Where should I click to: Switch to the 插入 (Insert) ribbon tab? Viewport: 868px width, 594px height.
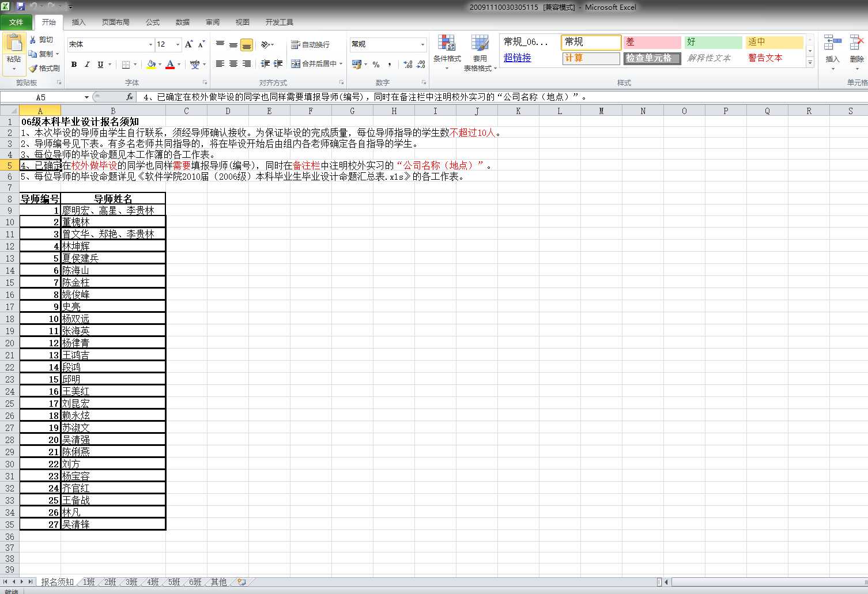point(78,22)
